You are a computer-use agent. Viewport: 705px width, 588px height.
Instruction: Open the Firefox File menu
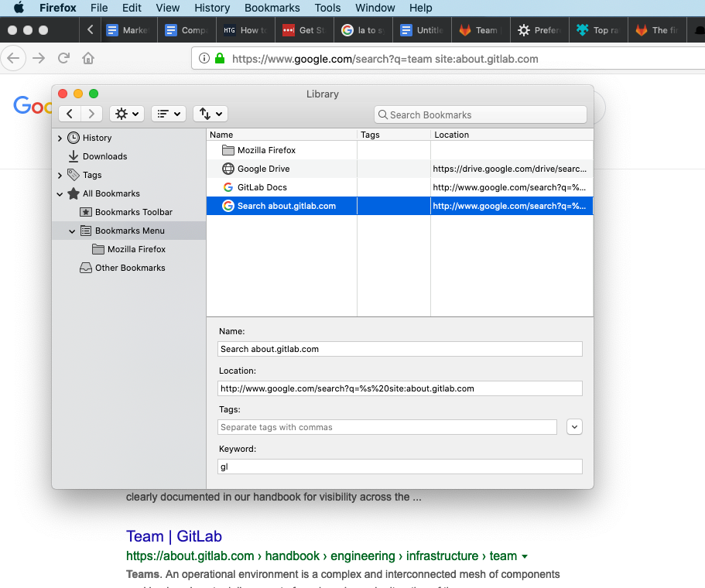pos(99,8)
